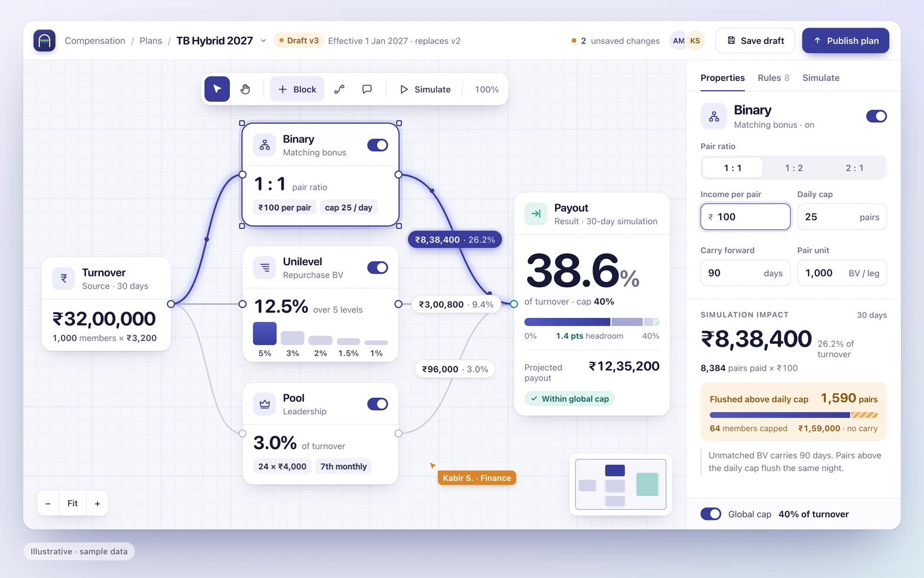This screenshot has width=924, height=578.
Task: Select the 2 : 1 pair ratio
Action: [x=855, y=168]
